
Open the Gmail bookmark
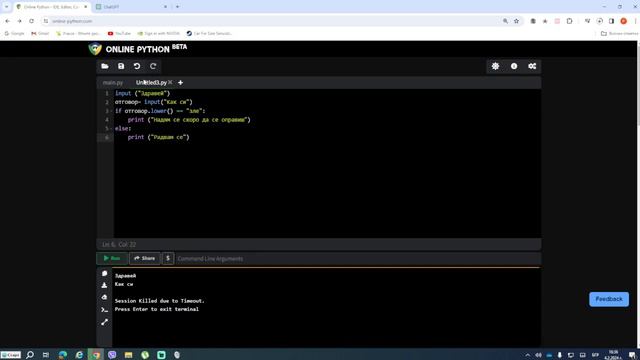point(40,33)
